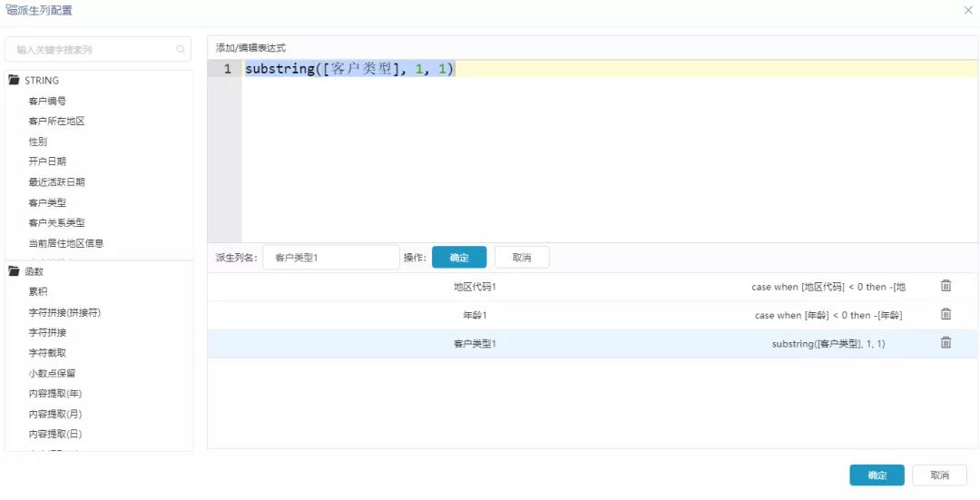Select the 客户编号 column
The width and height of the screenshot is (980, 500).
[x=47, y=101]
